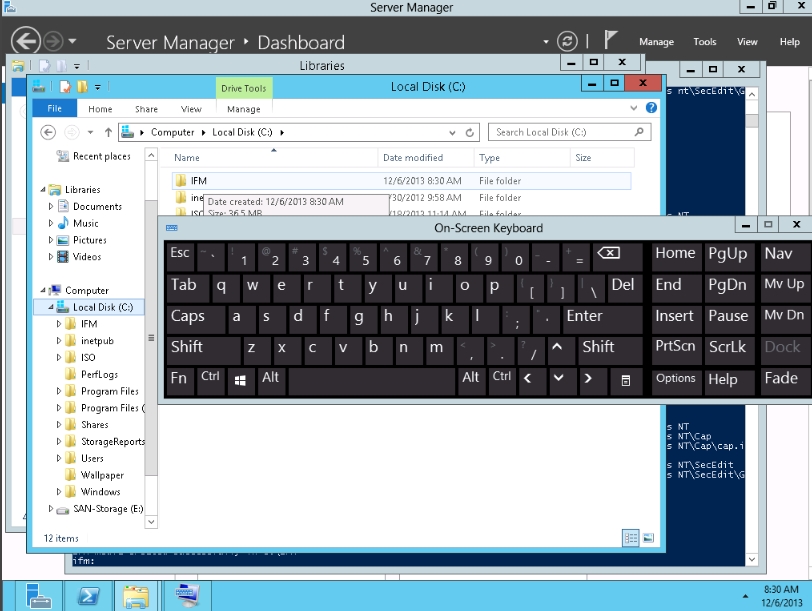Click the Fade button on On-Screen Keyboard

pos(780,378)
